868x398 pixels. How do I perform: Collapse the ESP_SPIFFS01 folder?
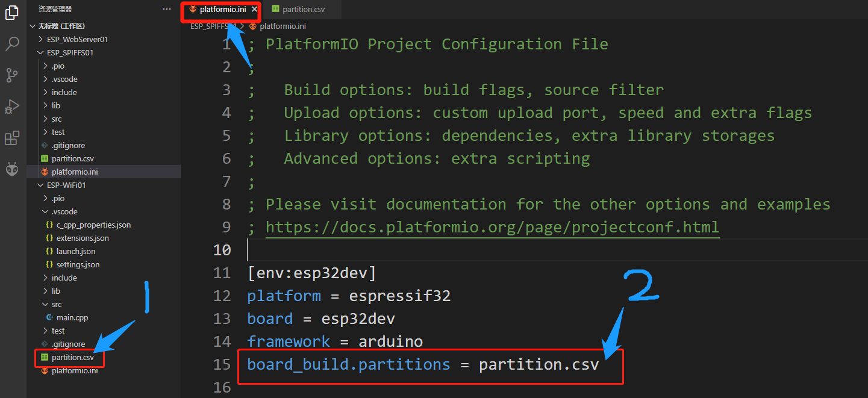tap(103, 52)
